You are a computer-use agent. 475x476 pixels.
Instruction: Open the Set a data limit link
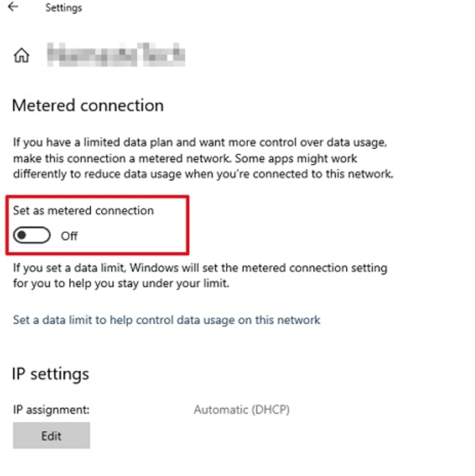click(166, 320)
